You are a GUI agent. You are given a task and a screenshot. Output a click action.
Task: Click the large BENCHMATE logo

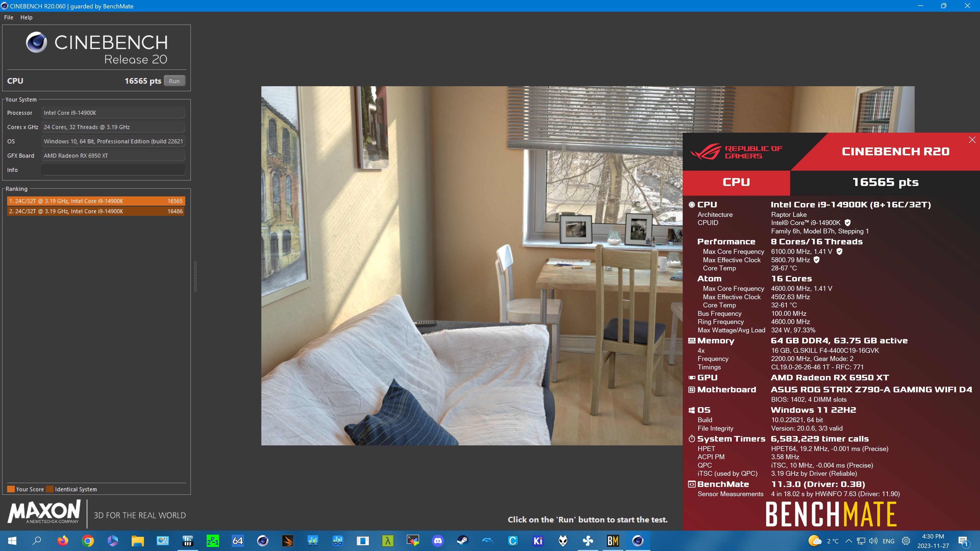tap(831, 514)
